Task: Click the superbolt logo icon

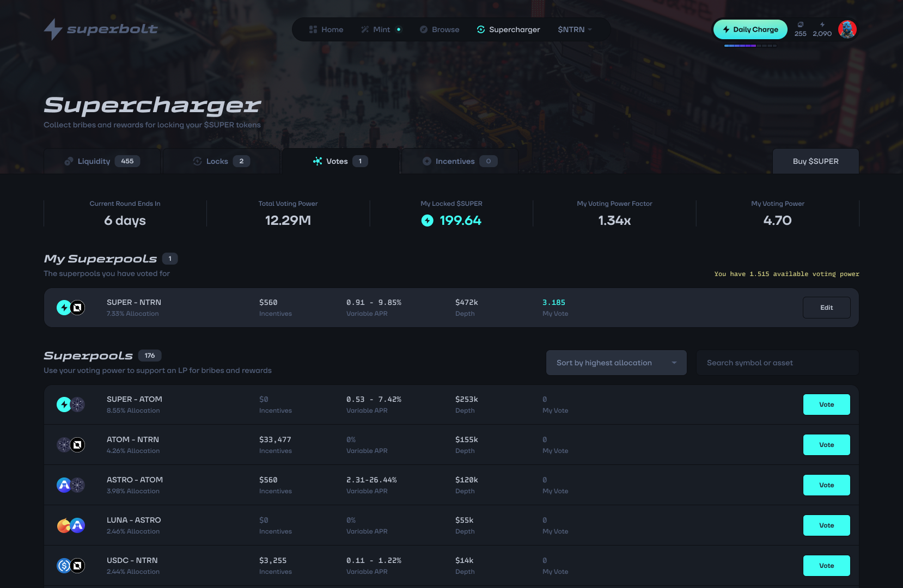Action: click(53, 30)
